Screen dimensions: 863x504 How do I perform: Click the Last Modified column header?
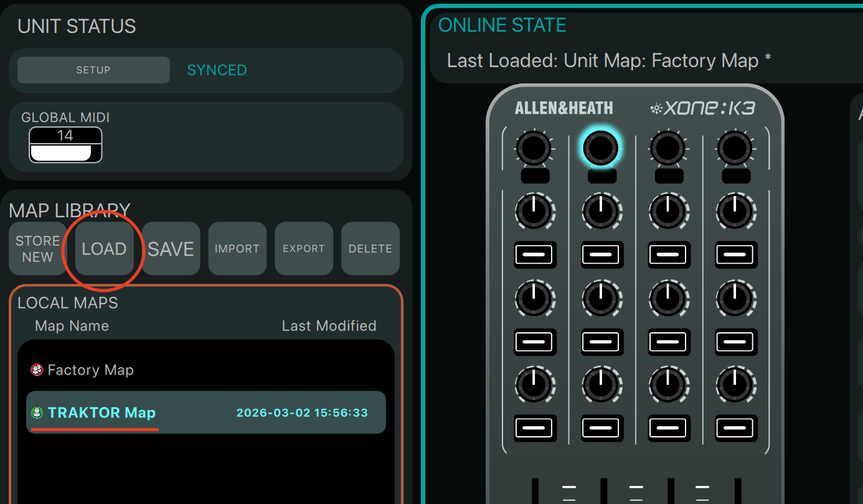tap(329, 326)
